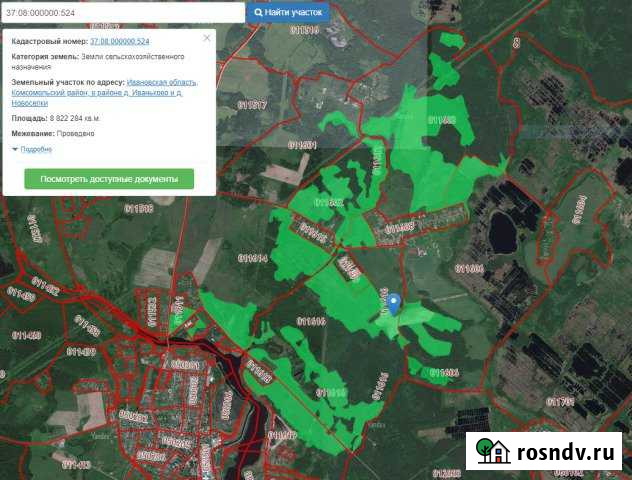Open the Ивановская область address link
The width and height of the screenshot is (632, 480).
162,82
